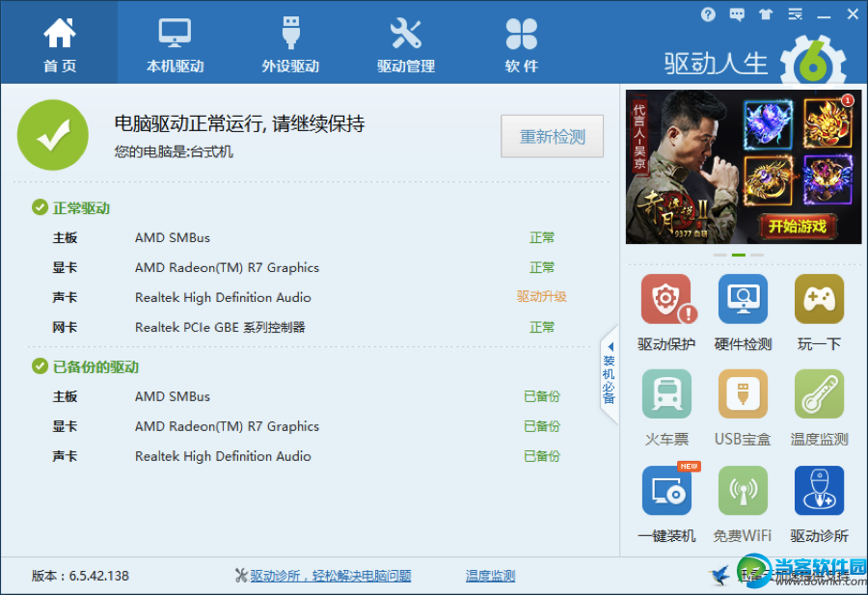This screenshot has width=868, height=595.
Task: Click the 温度监测 footer link
Action: (491, 576)
